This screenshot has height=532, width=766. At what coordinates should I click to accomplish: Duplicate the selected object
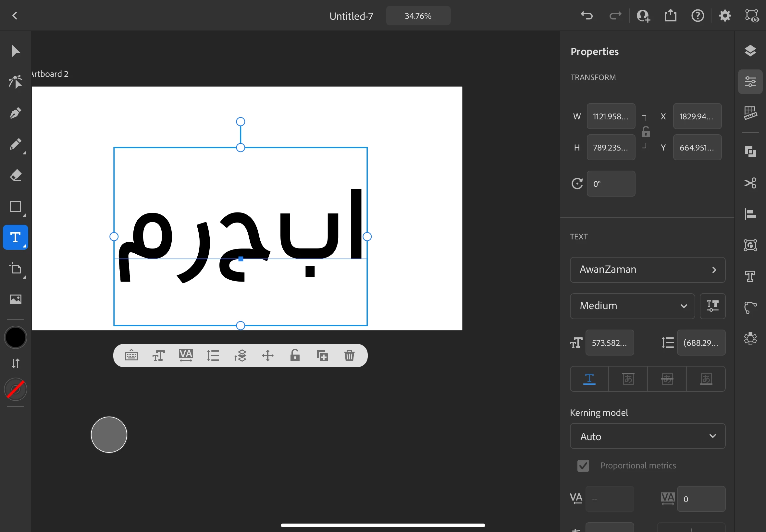tap(322, 356)
